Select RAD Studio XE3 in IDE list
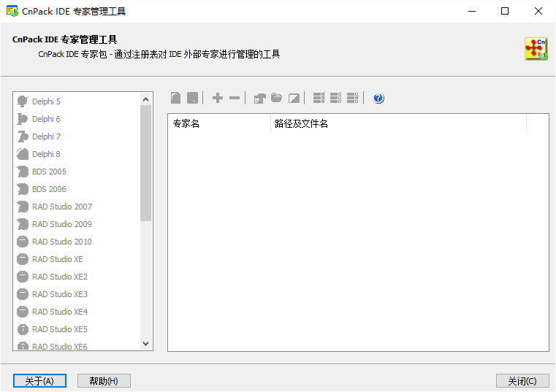Viewport: 556px width, 392px height. [x=77, y=294]
